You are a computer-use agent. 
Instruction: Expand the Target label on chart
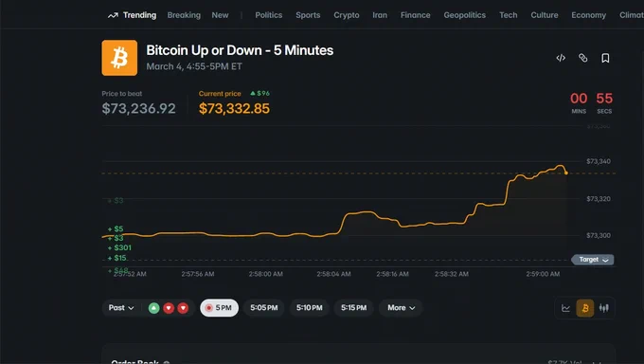click(x=593, y=260)
